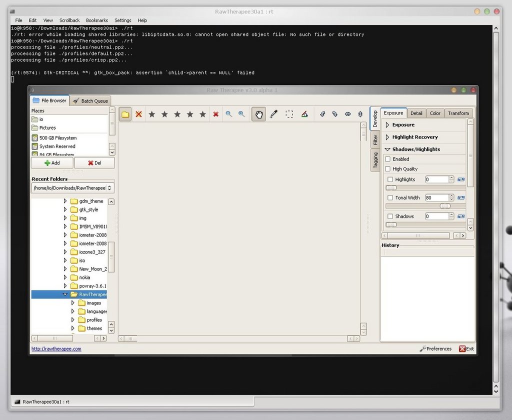Select the Hand tool
The width and height of the screenshot is (512, 420).
[258, 114]
